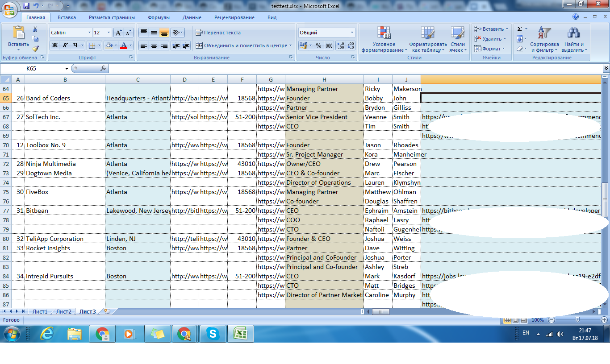Screen dimensions: 610x364
Task: Align cell text right
Action: pos(164,45)
